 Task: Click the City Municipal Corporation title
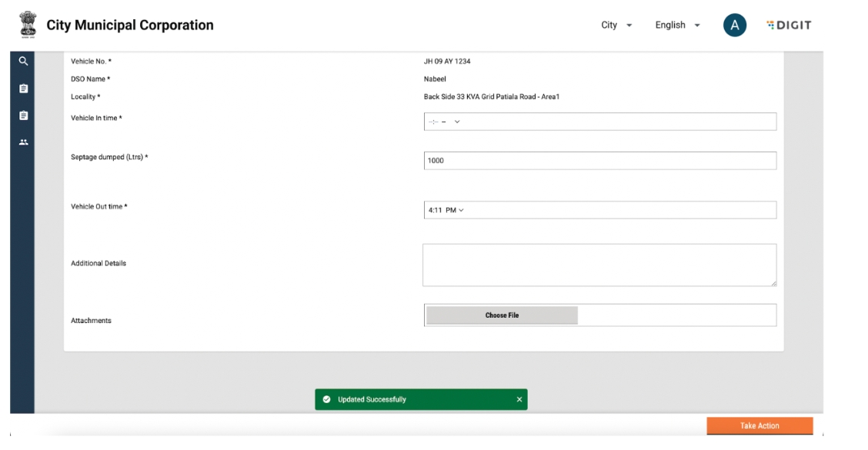(x=130, y=25)
